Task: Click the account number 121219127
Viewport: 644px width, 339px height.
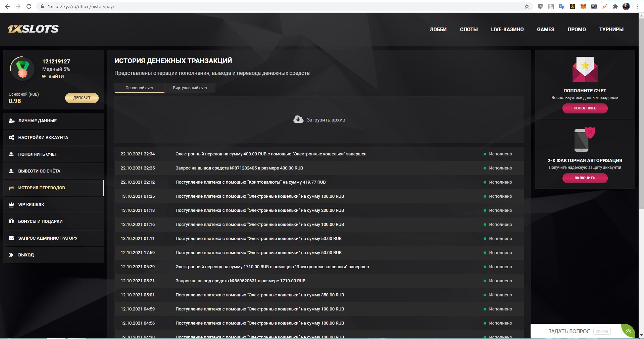Action: (x=56, y=61)
